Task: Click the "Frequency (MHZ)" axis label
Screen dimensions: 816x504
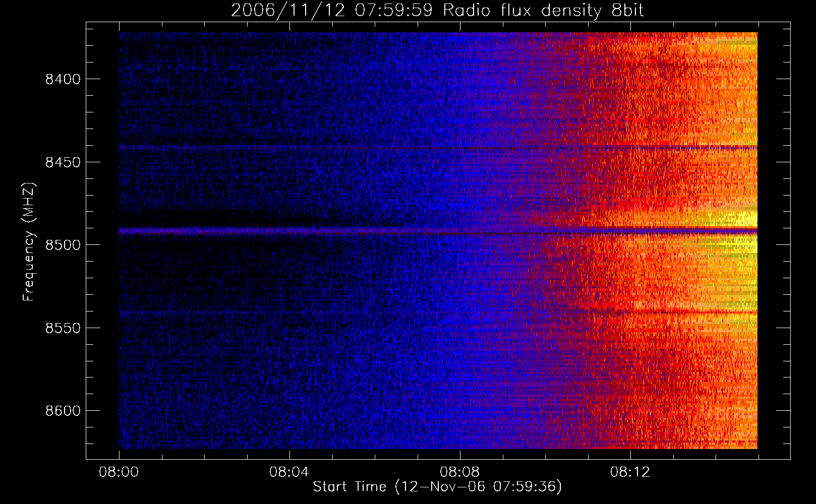Action: point(29,242)
